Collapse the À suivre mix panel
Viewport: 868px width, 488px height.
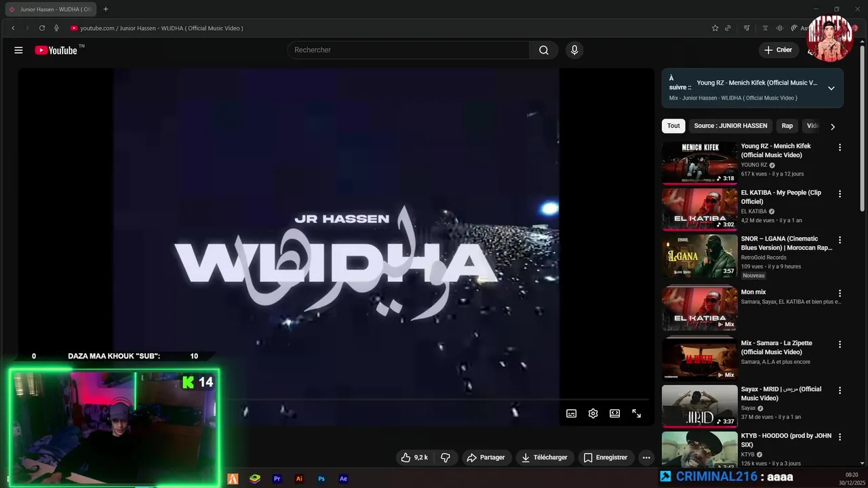[831, 88]
